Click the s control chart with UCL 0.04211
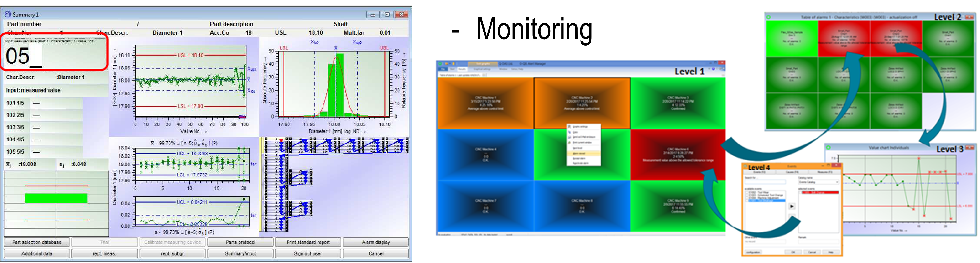This screenshot has width=980, height=263. point(193,212)
